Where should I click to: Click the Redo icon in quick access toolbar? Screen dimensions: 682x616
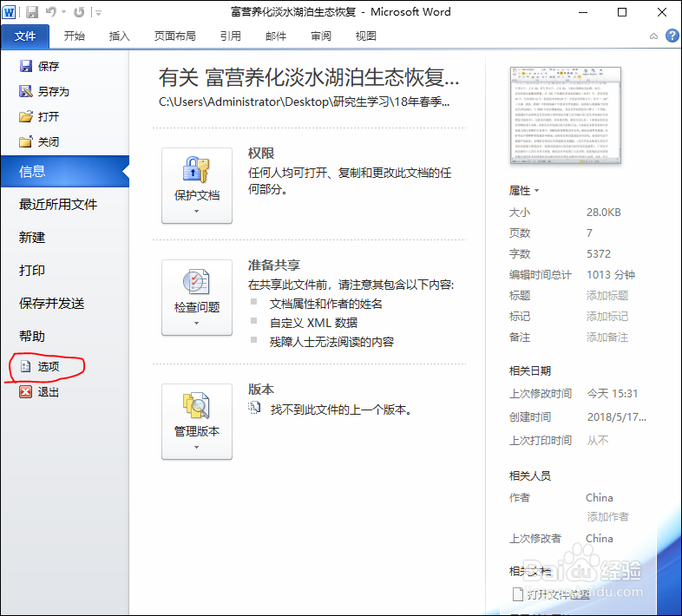pos(79,12)
